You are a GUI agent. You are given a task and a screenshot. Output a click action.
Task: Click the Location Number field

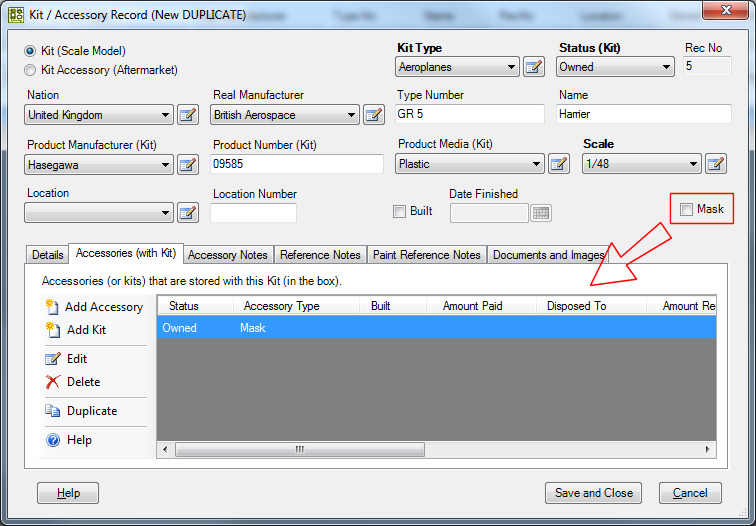tap(254, 213)
